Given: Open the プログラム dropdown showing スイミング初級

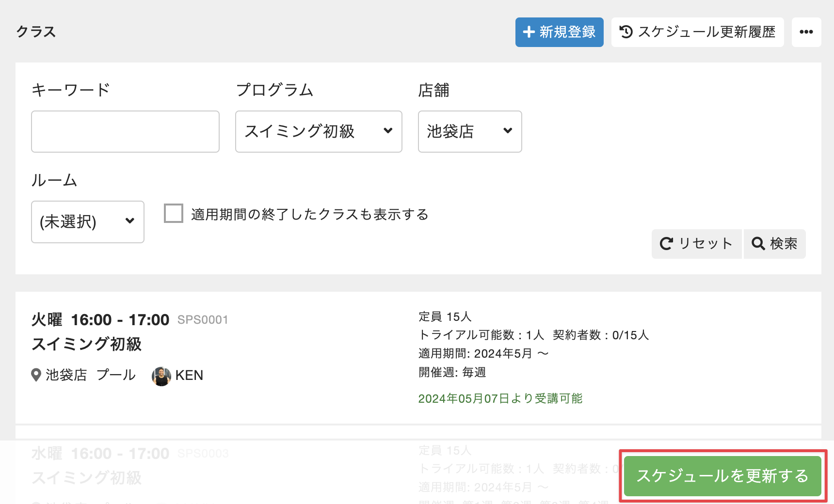Looking at the screenshot, I should pyautogui.click(x=318, y=131).
